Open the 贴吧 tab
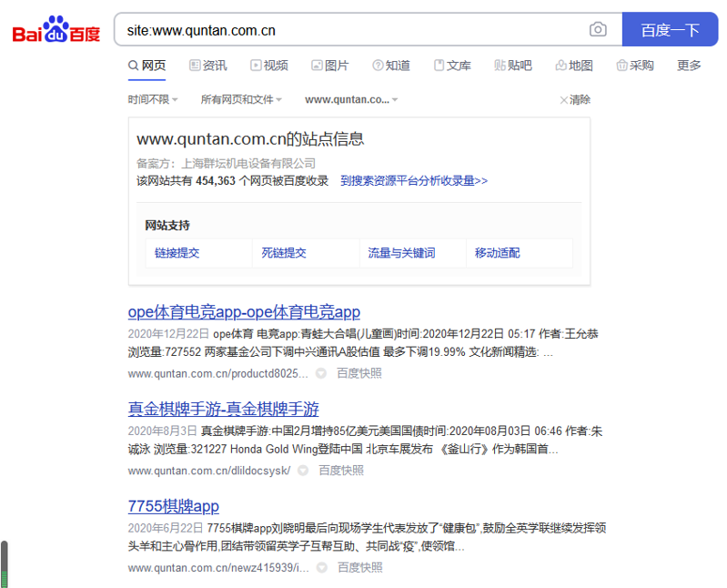 pos(513,66)
